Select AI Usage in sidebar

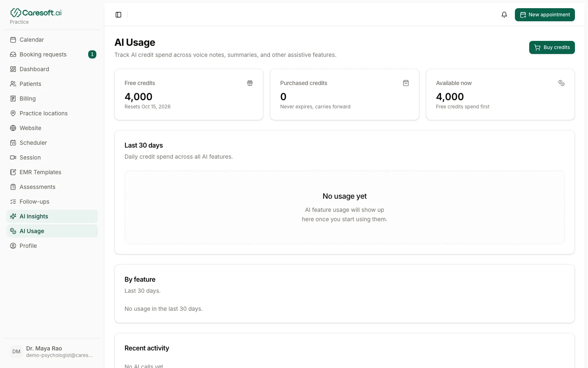(52, 231)
